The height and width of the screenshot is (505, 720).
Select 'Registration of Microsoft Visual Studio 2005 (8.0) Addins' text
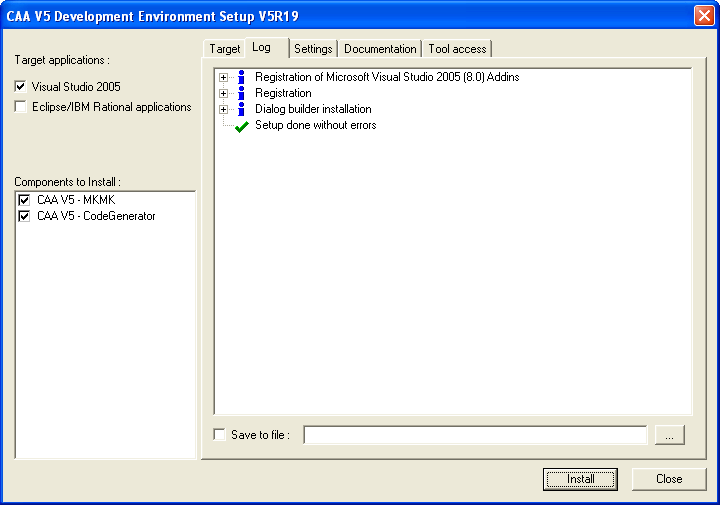(x=387, y=77)
